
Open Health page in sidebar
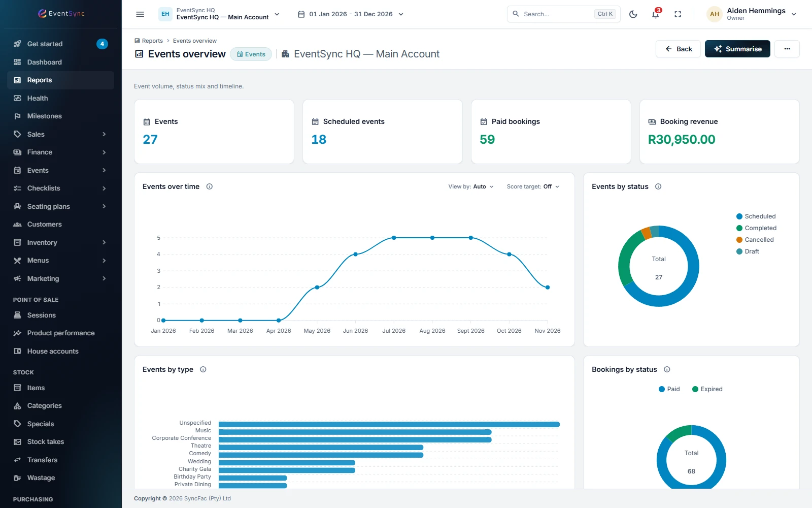click(x=60, y=98)
